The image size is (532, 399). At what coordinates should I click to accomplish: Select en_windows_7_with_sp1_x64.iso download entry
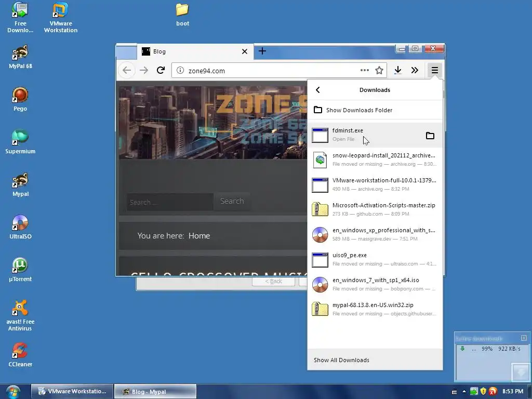(375, 284)
